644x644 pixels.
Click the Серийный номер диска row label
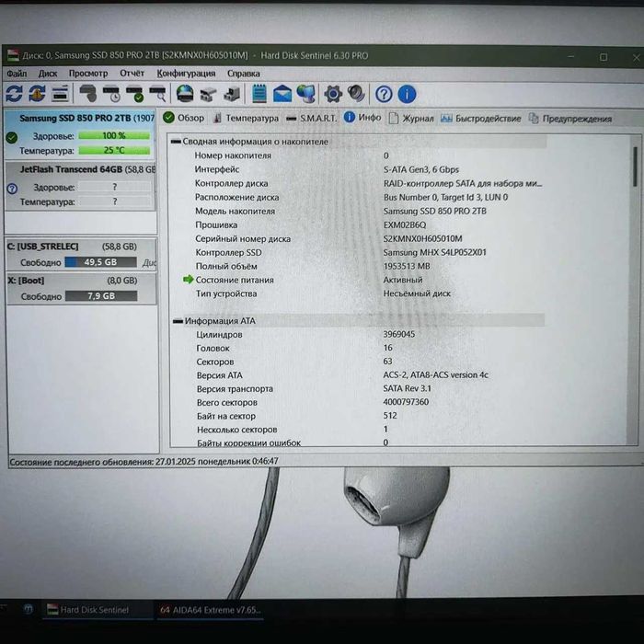[x=243, y=238]
